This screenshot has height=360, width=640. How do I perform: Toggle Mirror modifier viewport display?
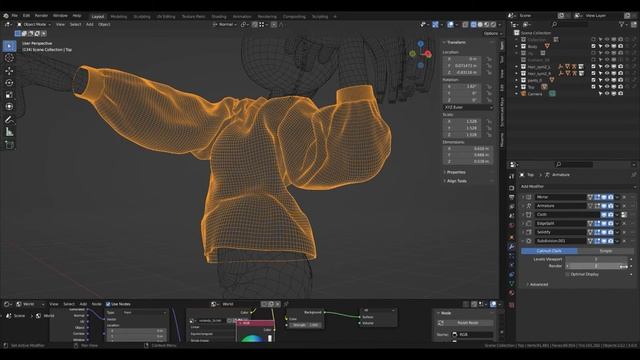point(604,197)
